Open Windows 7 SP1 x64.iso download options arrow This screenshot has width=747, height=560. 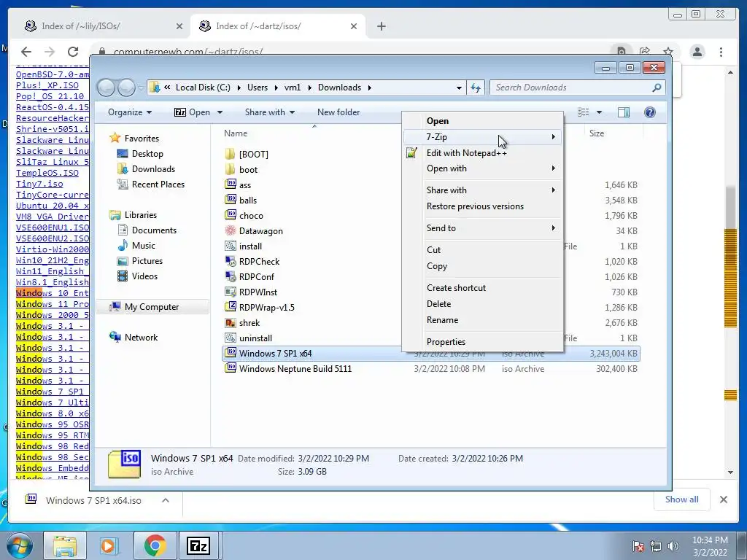166,500
